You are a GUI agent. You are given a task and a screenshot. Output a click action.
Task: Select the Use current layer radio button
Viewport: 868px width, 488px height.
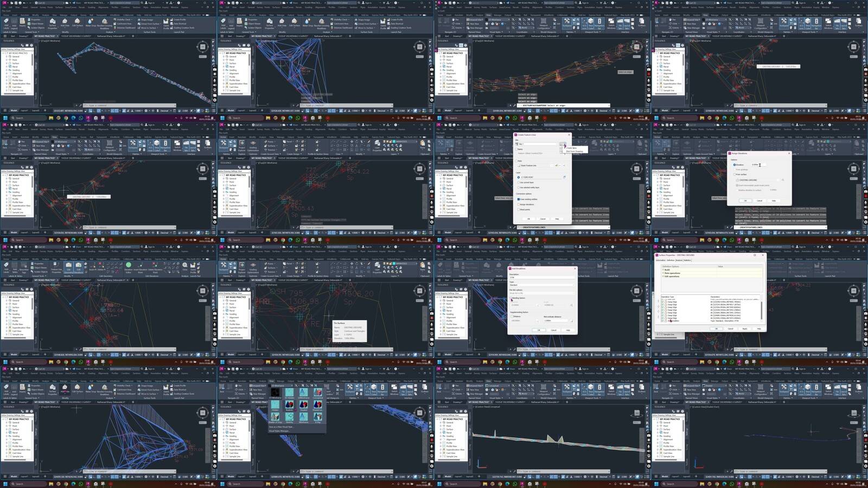(519, 182)
